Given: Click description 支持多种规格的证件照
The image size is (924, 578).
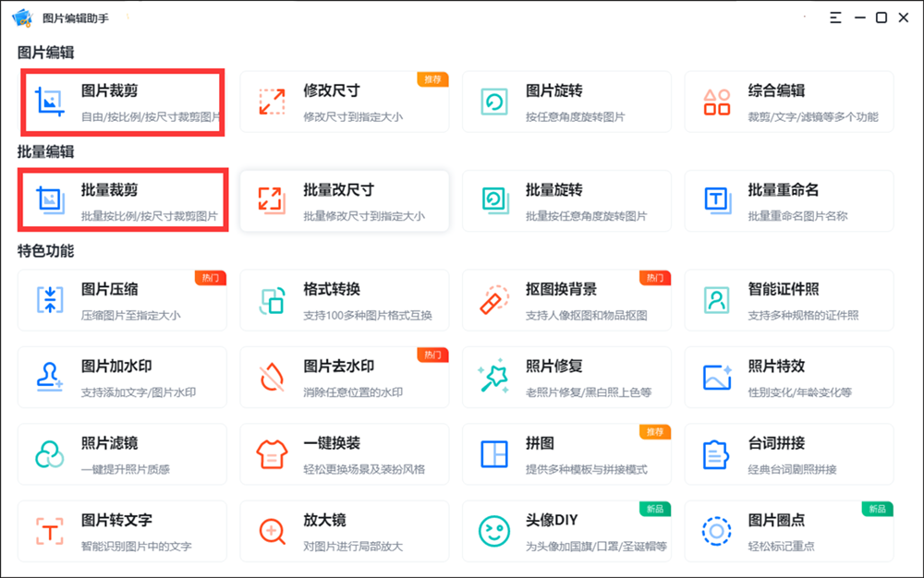Looking at the screenshot, I should coord(803,316).
